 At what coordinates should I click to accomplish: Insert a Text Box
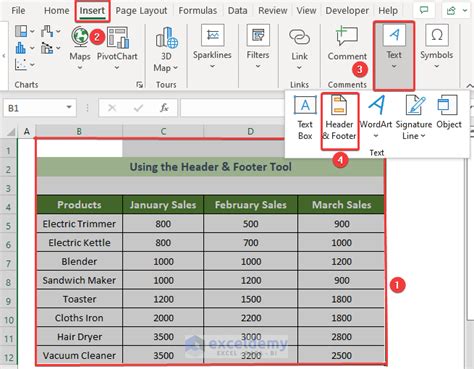tap(305, 117)
